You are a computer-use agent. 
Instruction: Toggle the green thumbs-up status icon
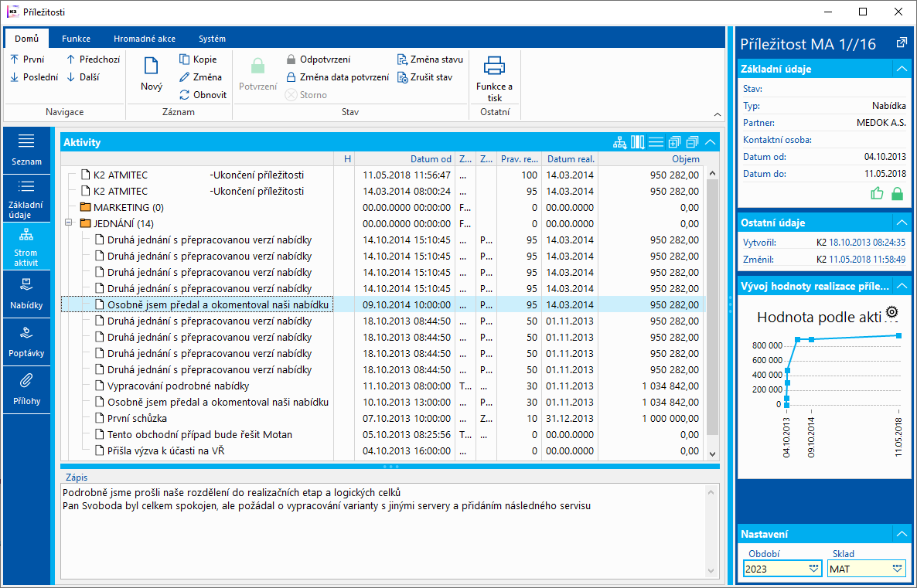click(877, 193)
